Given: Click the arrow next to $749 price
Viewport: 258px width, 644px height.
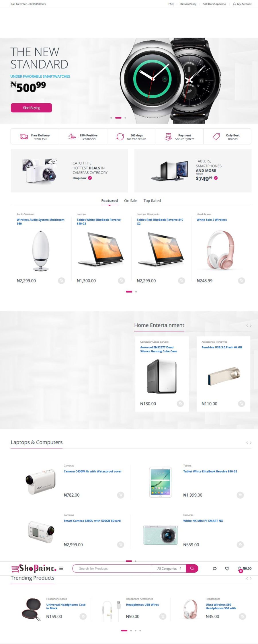Looking at the screenshot, I should coord(216,178).
